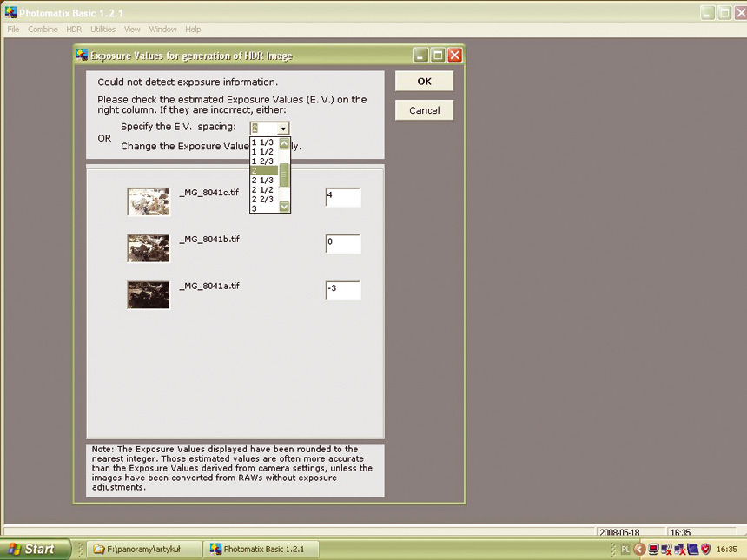Toggle the E.V. spacing combo box arrow

coord(283,128)
